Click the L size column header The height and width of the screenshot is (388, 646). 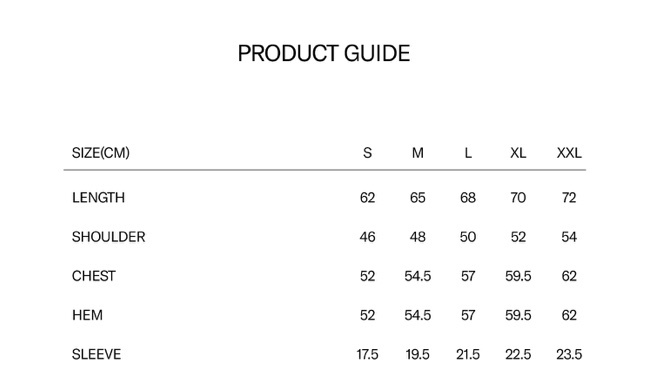468,153
